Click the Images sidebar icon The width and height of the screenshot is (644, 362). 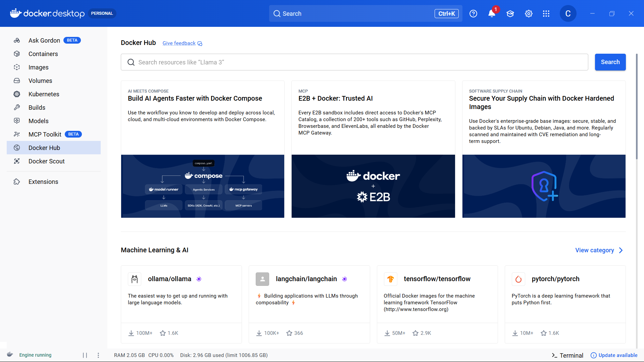tap(17, 67)
